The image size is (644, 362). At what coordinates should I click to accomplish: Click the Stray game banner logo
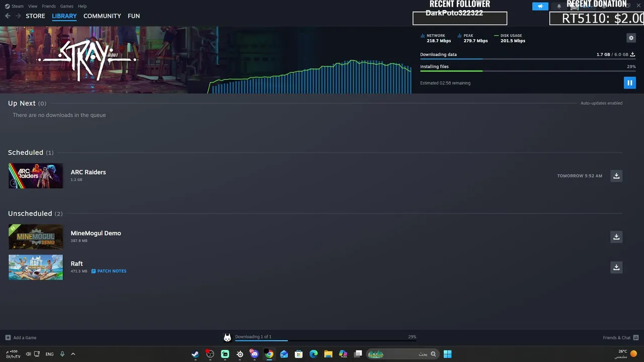pyautogui.click(x=88, y=59)
